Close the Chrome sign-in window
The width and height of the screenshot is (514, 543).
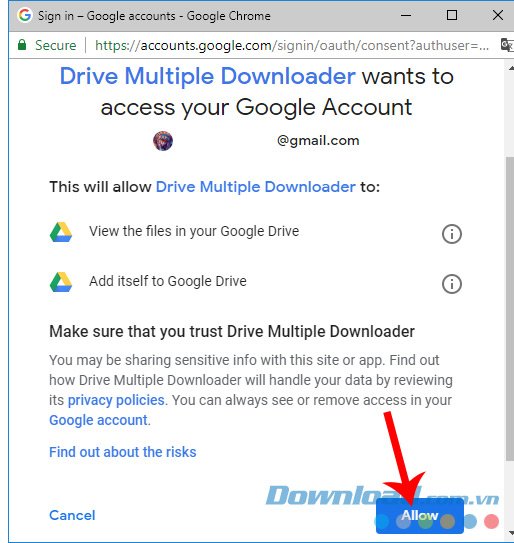[498, 15]
